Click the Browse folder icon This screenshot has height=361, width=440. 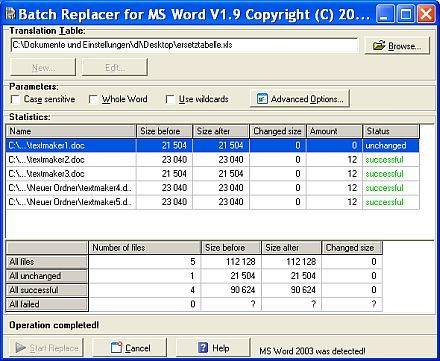pyautogui.click(x=379, y=45)
